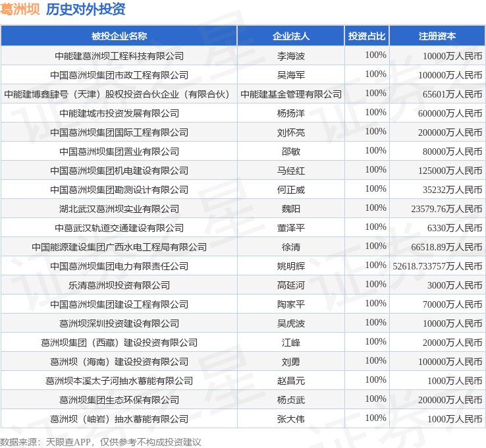Click capital value 125000万人民币
The image size is (486, 448).
(x=450, y=171)
